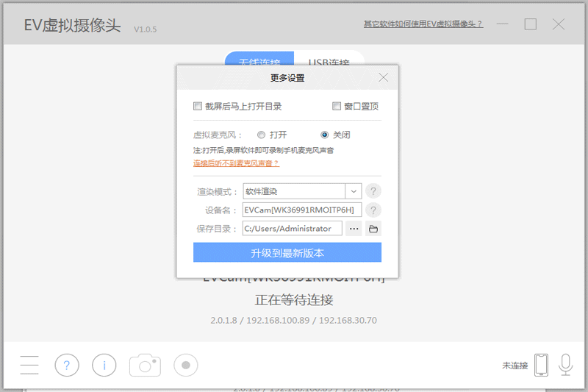Take a screenshot with the camera icon

point(145,365)
